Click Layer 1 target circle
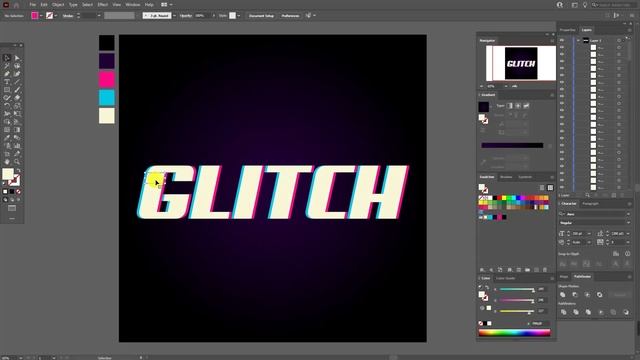 (x=619, y=40)
